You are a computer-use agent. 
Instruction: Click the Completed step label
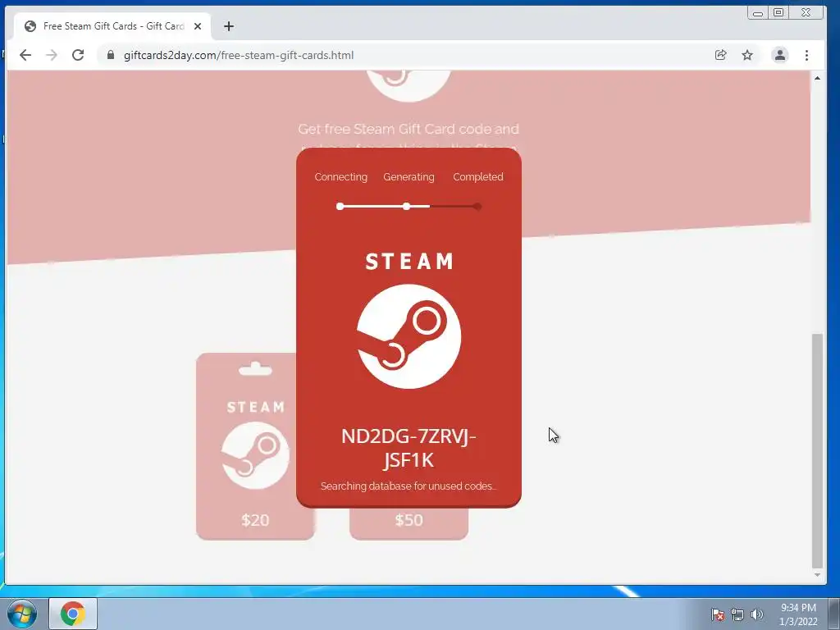click(478, 177)
